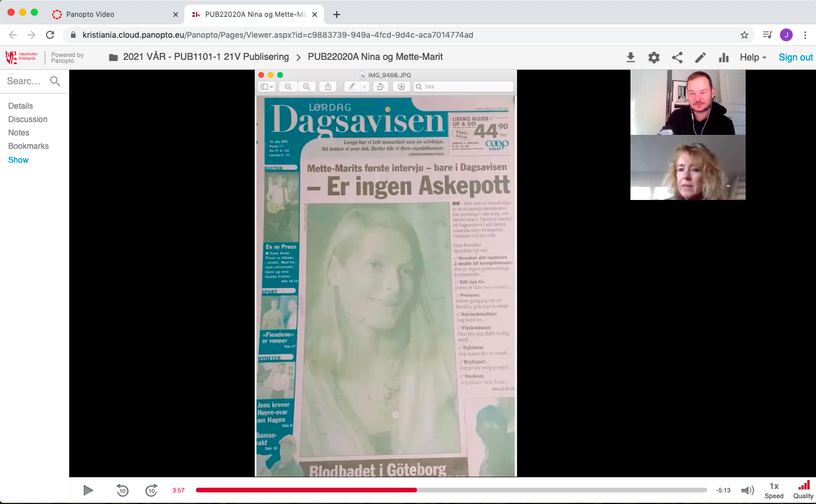Screen dimensions: 816x504
Task: Rewind the video 10 seconds
Action: 122,490
